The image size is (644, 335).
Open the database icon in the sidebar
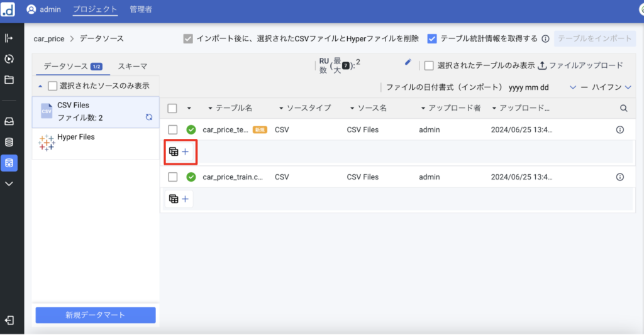[9, 142]
